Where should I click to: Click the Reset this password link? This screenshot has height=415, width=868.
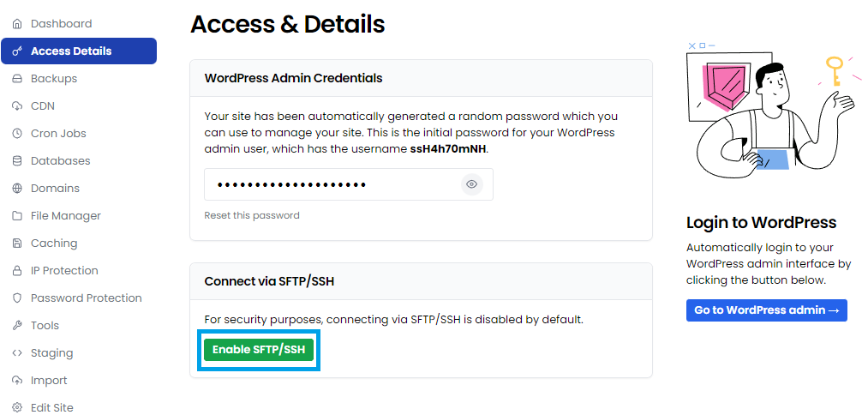click(252, 215)
